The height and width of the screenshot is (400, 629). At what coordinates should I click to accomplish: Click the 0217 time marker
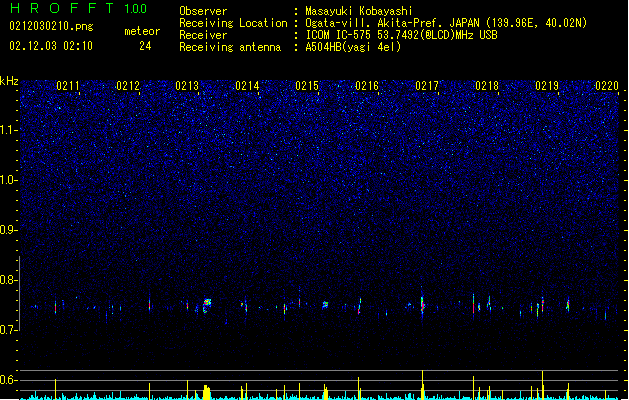(x=427, y=86)
